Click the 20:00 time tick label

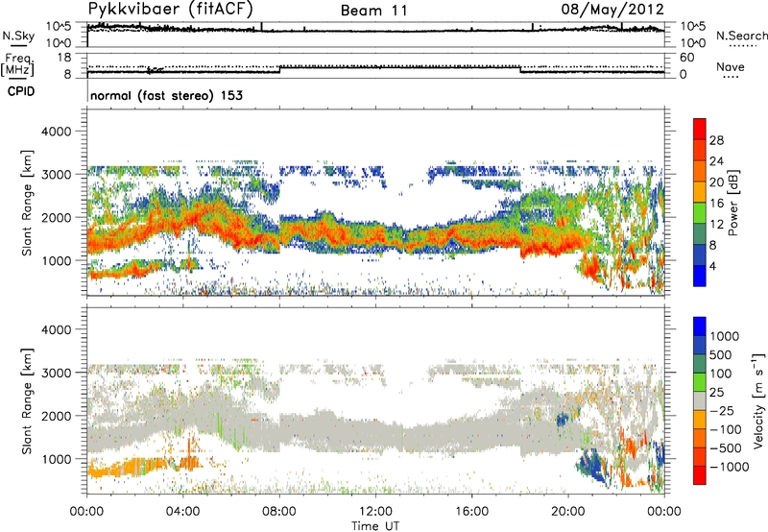point(568,512)
